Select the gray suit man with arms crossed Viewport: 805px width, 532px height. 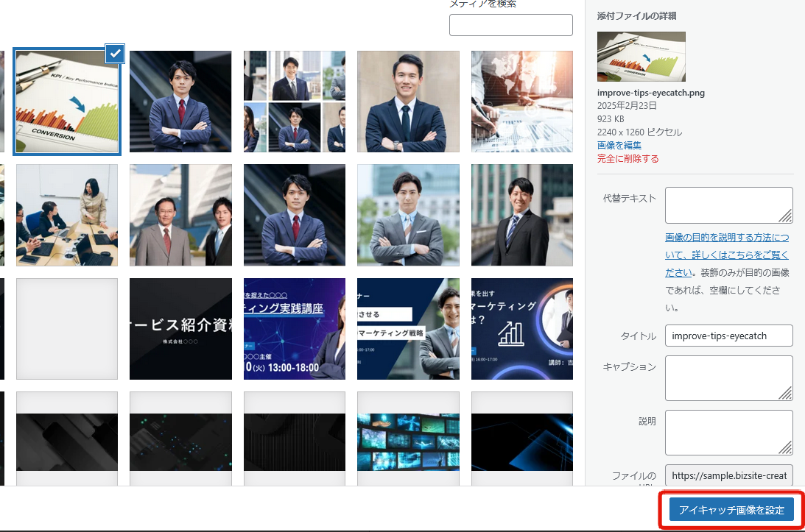(x=408, y=215)
